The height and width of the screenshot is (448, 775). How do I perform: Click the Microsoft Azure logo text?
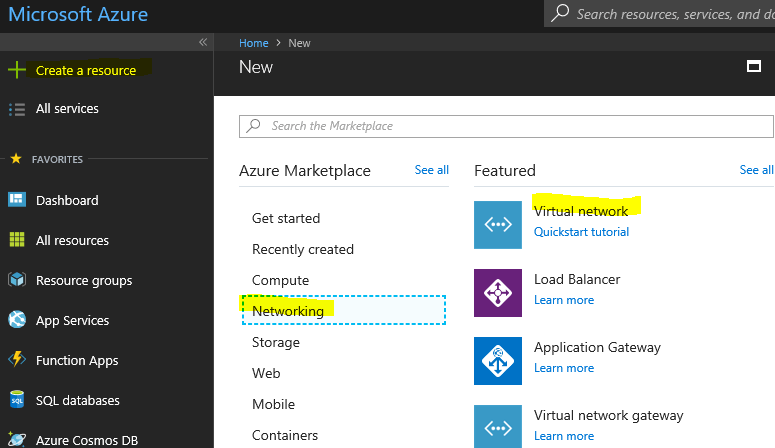78,14
